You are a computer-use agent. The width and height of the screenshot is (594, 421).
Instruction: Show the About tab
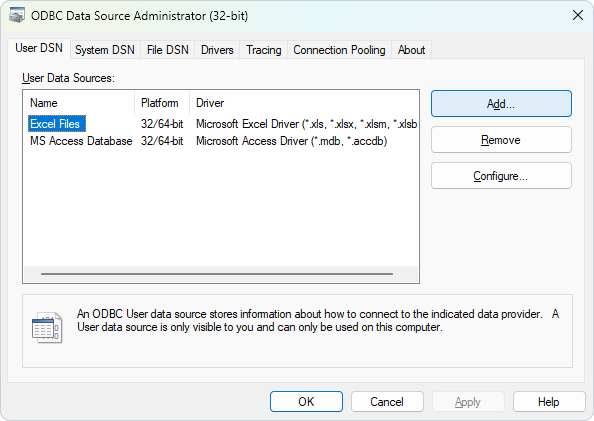point(411,50)
